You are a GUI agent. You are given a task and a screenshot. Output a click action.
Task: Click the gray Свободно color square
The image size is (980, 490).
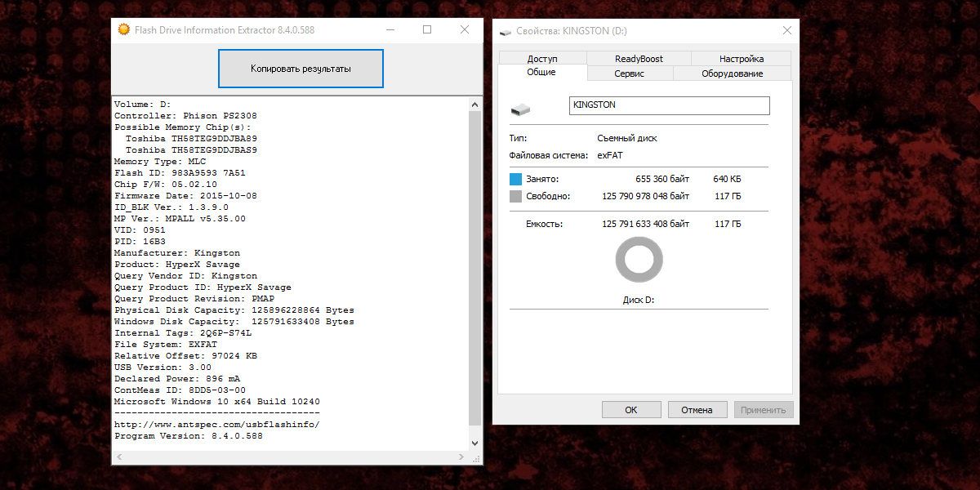click(x=515, y=196)
